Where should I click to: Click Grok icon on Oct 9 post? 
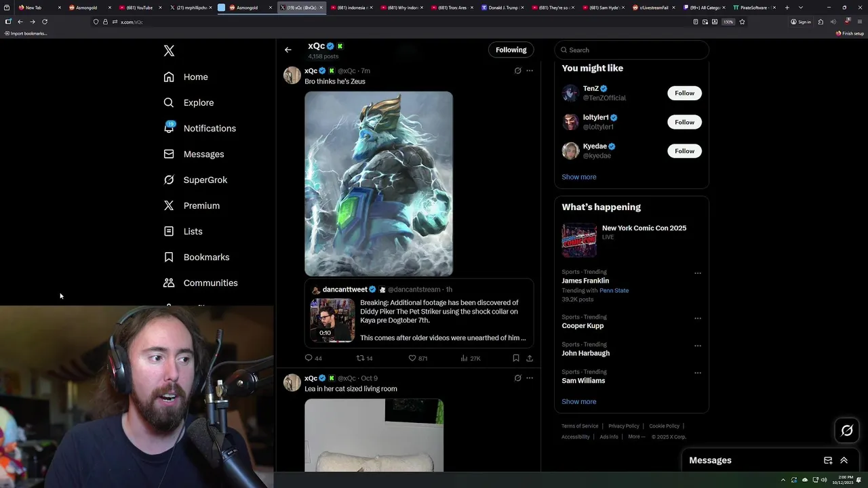[x=517, y=378]
